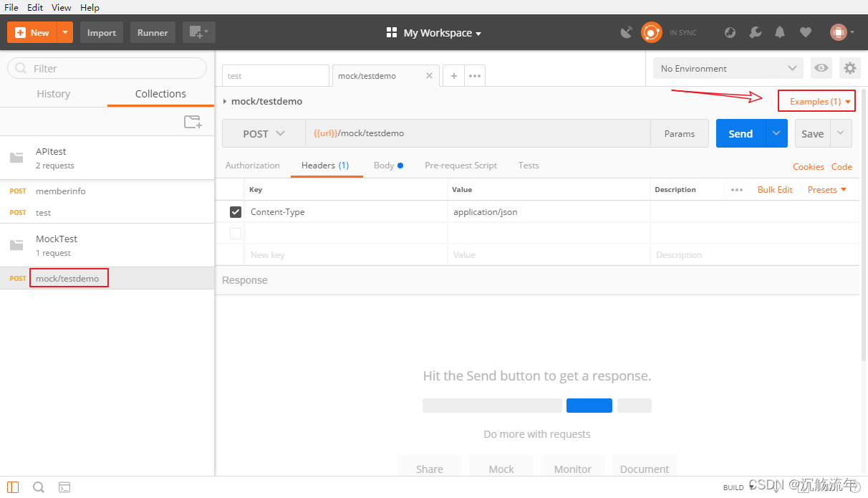Open the Presets dropdown
Image resolution: width=868 pixels, height=498 pixels.
click(827, 190)
